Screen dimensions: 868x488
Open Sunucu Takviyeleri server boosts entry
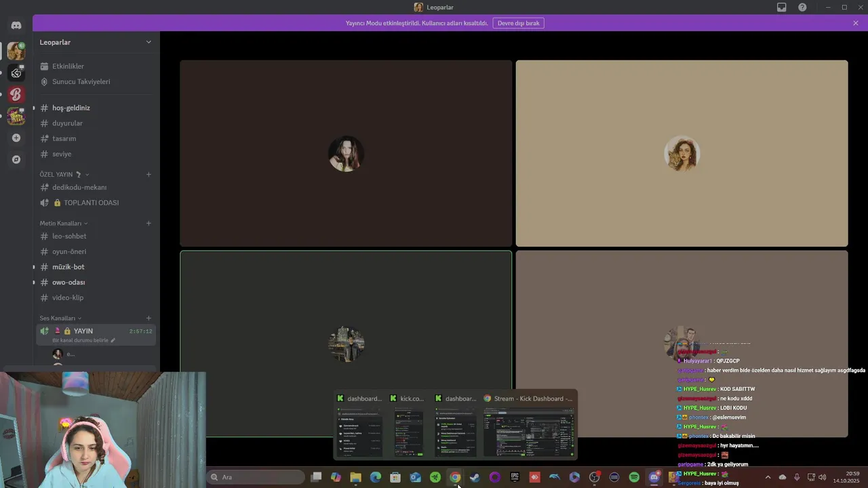tap(96, 81)
